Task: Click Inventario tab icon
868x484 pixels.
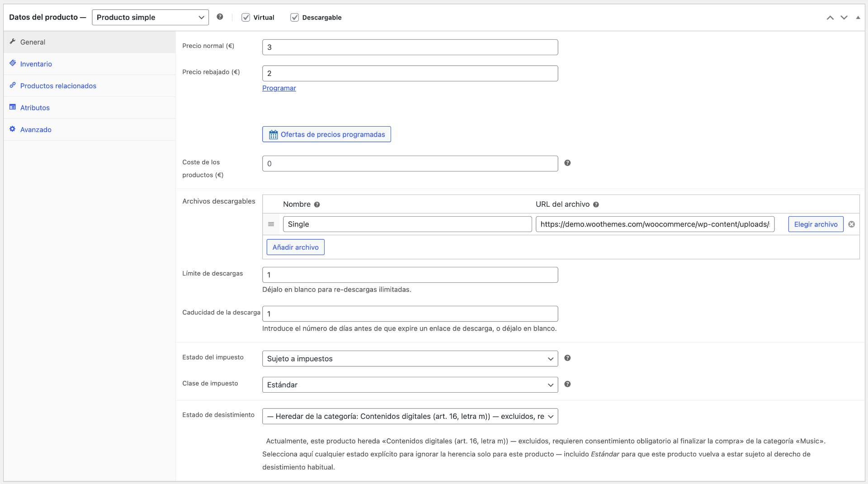Action: (x=13, y=63)
